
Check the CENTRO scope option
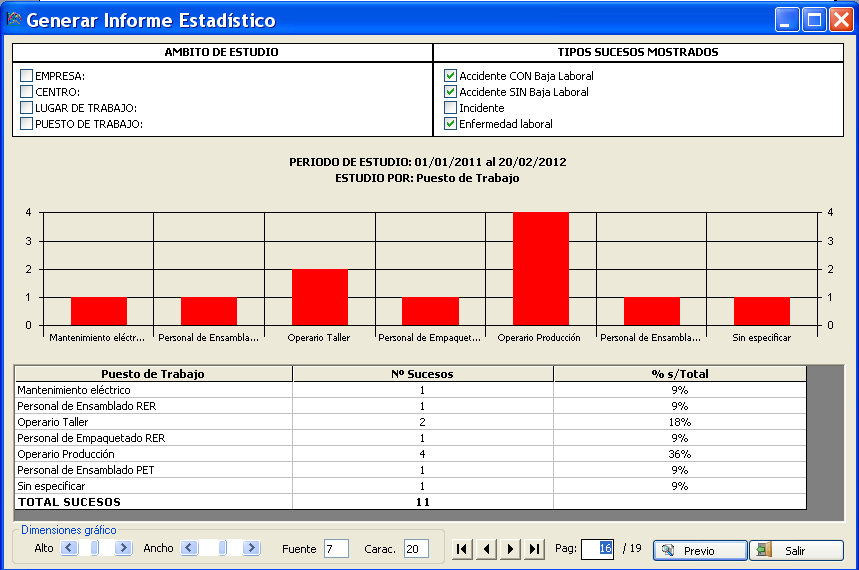pyautogui.click(x=27, y=92)
